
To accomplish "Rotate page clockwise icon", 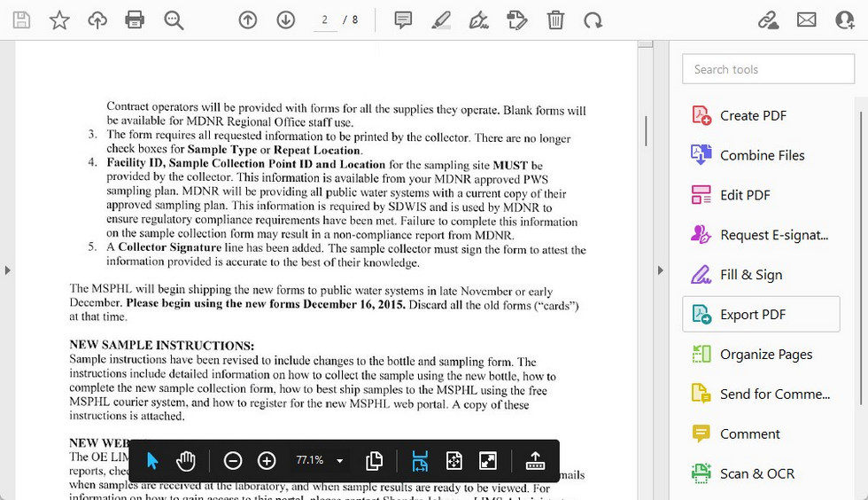I will 593,20.
